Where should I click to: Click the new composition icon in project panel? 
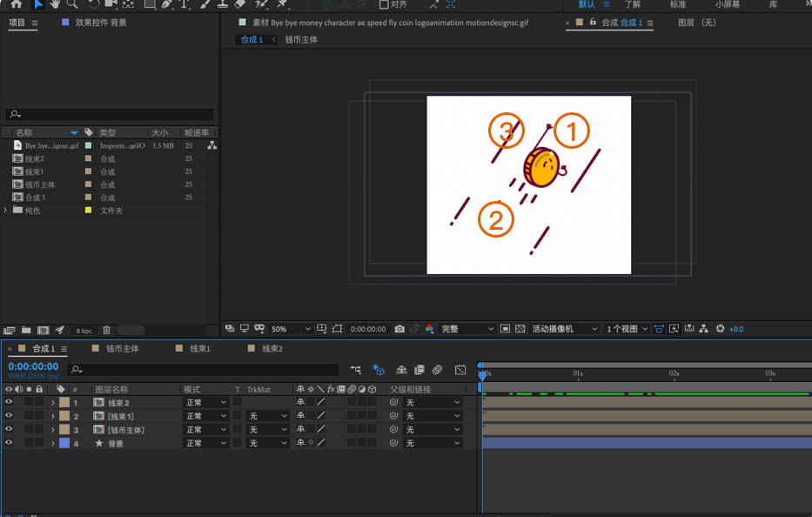coord(44,330)
